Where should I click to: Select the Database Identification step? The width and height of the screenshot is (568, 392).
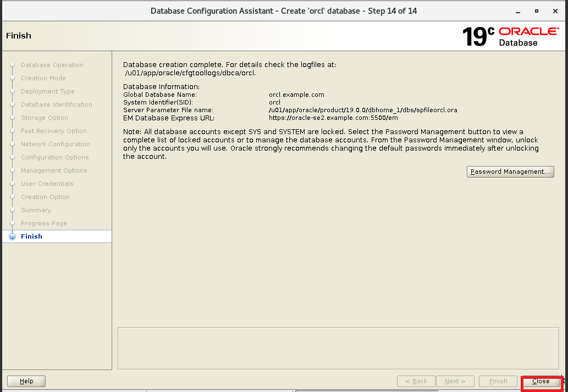coord(57,104)
